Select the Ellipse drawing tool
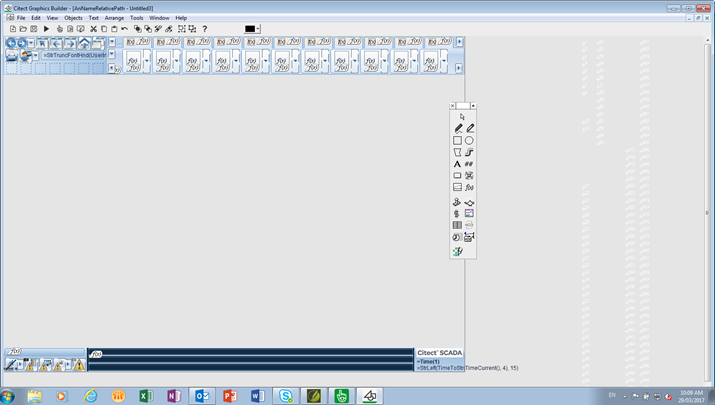 [x=469, y=141]
